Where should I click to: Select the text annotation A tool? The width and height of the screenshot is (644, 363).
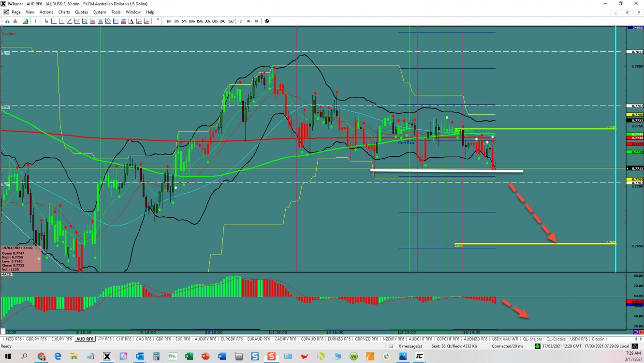[131, 21]
